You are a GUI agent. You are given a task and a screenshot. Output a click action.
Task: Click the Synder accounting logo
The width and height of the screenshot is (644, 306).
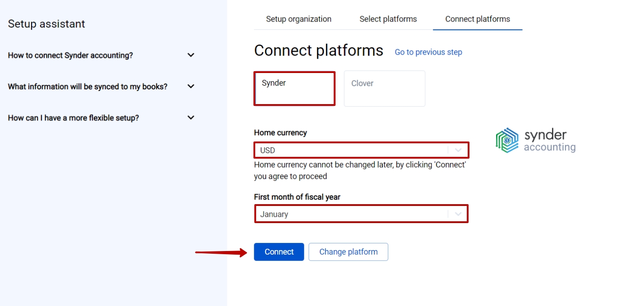pos(536,141)
